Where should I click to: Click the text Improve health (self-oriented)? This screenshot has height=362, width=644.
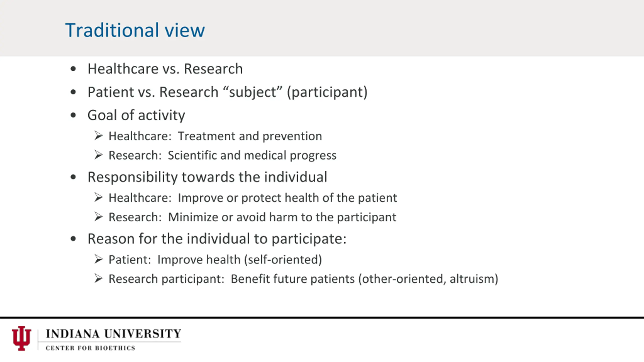(x=240, y=260)
